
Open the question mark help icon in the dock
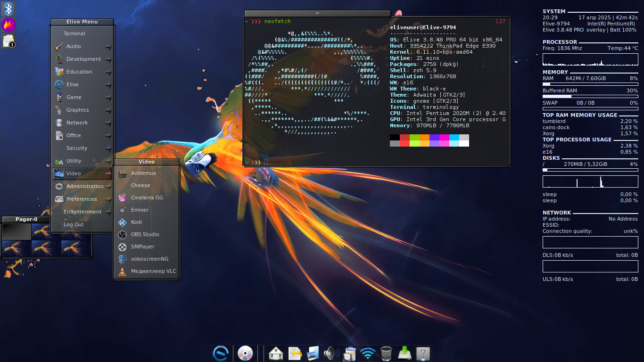point(423,354)
